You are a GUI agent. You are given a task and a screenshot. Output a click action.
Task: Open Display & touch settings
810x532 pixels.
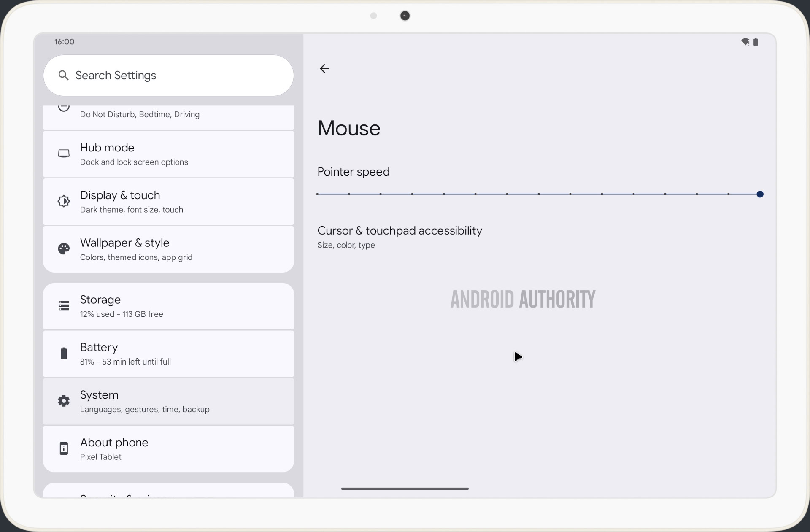point(169,202)
